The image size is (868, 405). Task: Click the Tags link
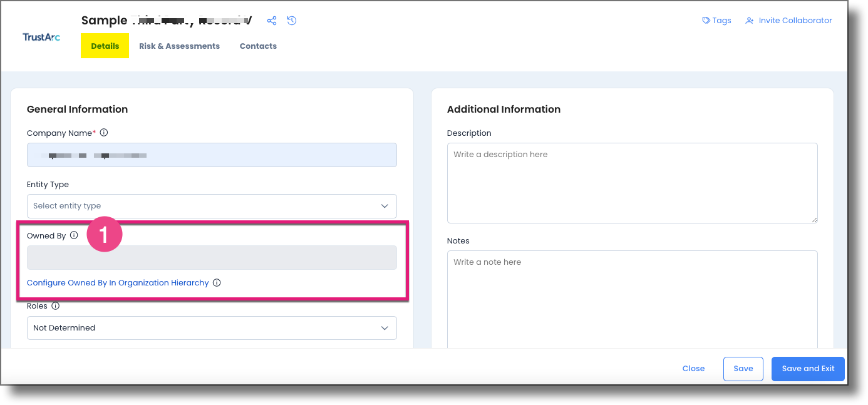[x=721, y=21]
